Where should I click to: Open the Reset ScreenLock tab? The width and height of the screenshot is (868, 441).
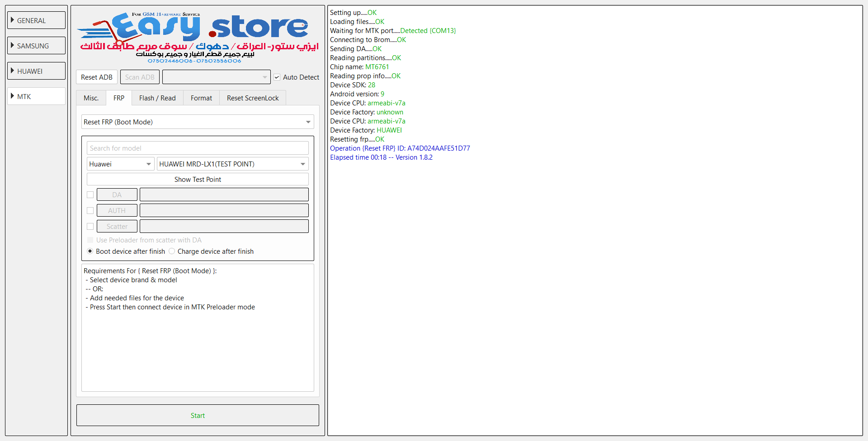[253, 98]
